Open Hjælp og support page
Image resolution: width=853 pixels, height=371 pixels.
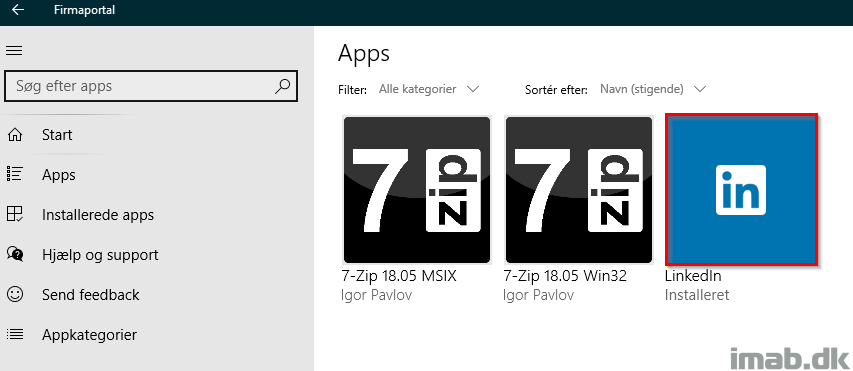[x=100, y=255]
